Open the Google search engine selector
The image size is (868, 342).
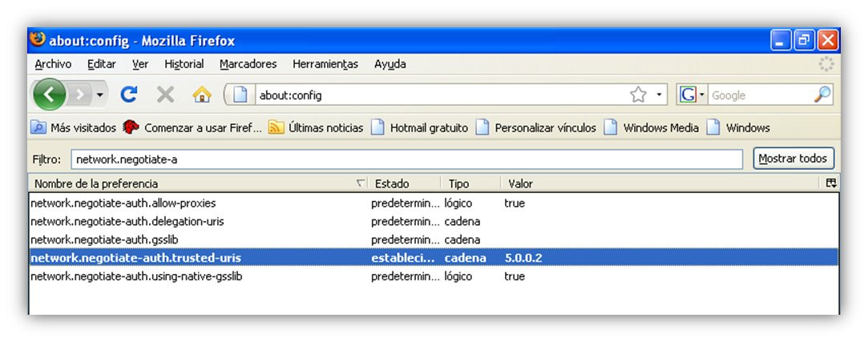pyautogui.click(x=692, y=95)
